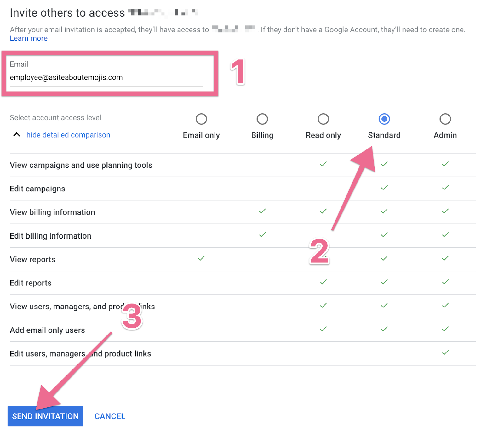
Task: Choose the Read only radio button
Action: click(323, 119)
